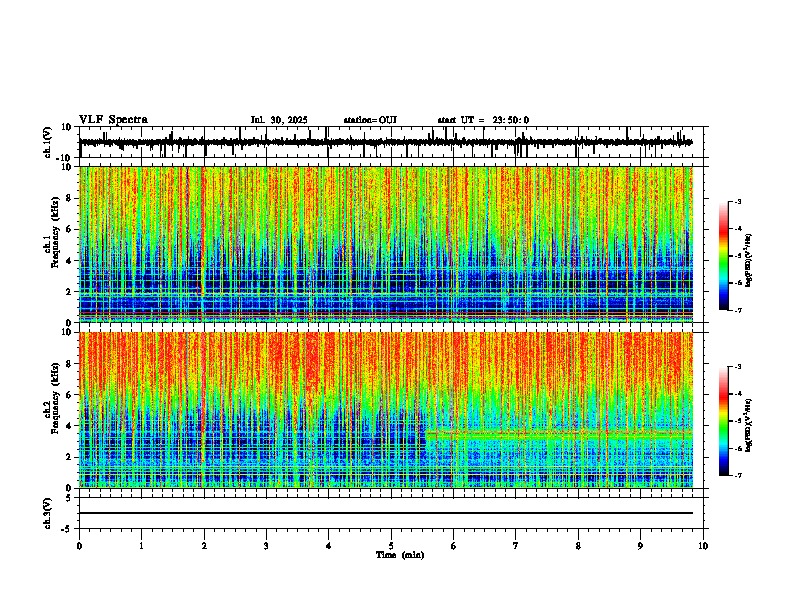Click the 2 kHz tick on ch.2 frequency axis
The image size is (792, 612).
click(70, 457)
